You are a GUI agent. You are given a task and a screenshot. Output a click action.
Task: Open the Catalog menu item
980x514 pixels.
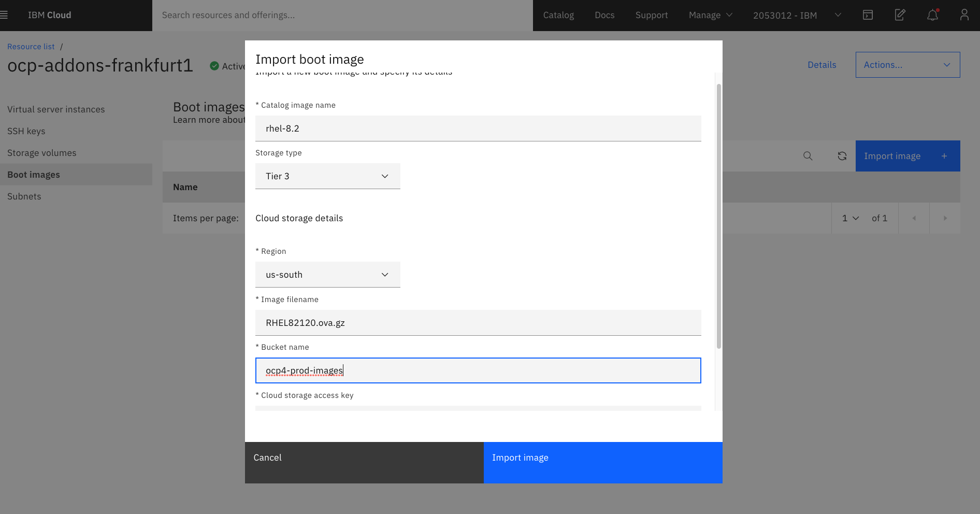click(558, 15)
